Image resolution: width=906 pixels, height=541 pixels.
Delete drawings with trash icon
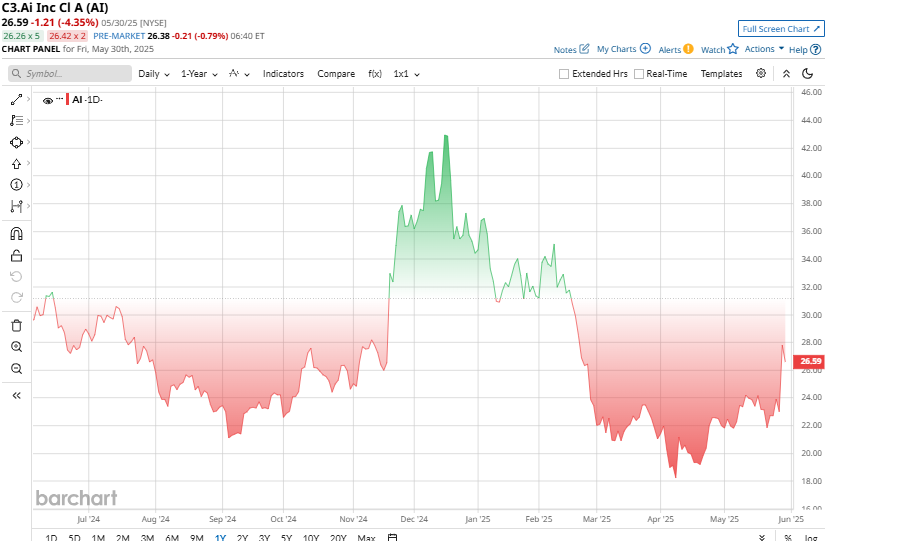click(x=16, y=325)
